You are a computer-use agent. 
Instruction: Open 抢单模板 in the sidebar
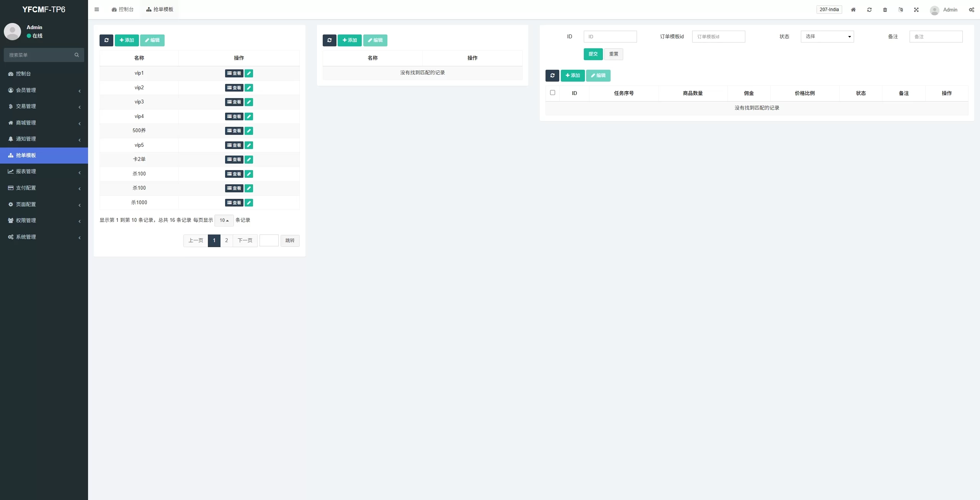click(44, 155)
